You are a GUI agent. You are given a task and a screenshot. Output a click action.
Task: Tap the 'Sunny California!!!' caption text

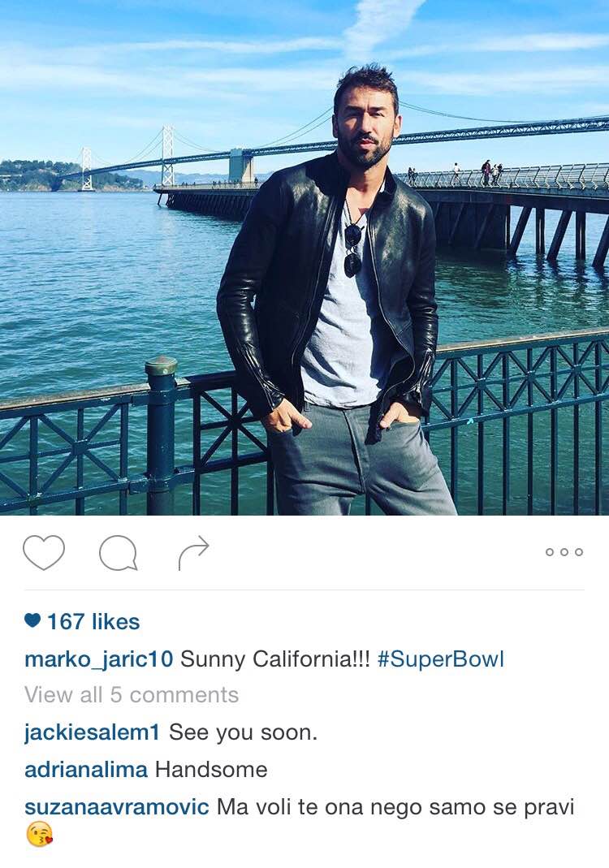coord(275,659)
